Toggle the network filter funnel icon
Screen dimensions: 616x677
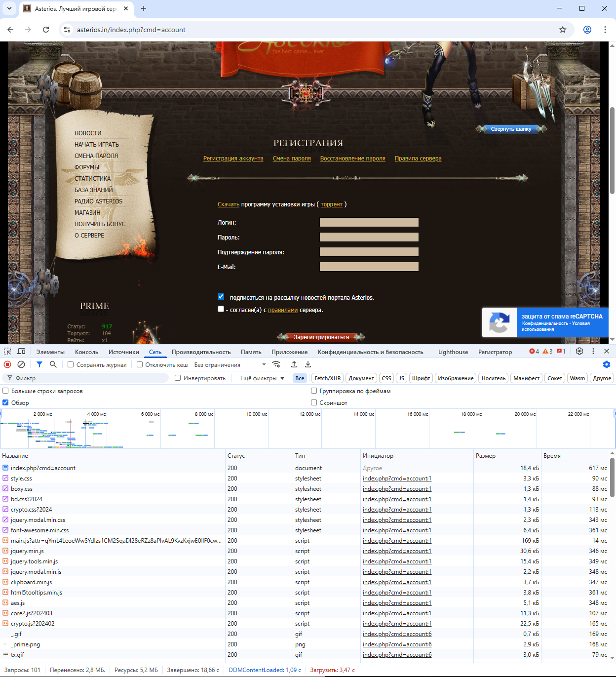click(x=39, y=364)
